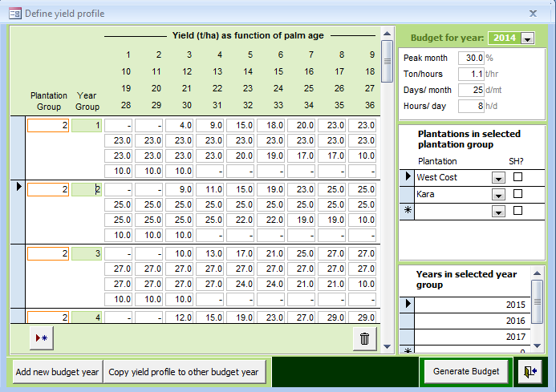Click the Kara row selector box
This screenshot has width=556, height=392.
tap(407, 194)
